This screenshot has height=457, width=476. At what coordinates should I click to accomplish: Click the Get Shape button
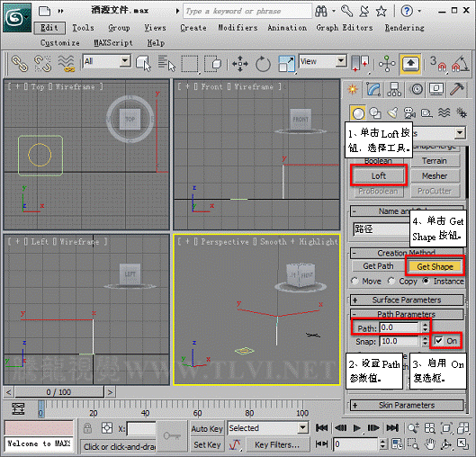pos(435,266)
